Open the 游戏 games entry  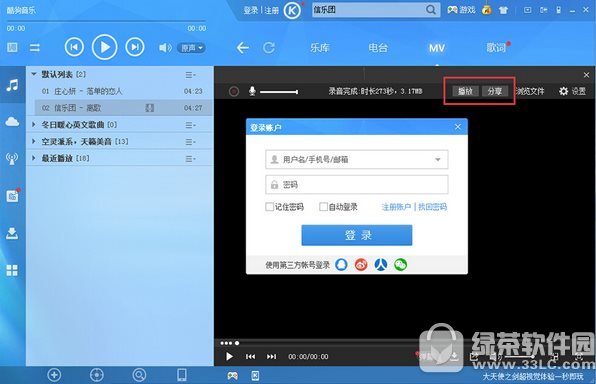tap(461, 10)
